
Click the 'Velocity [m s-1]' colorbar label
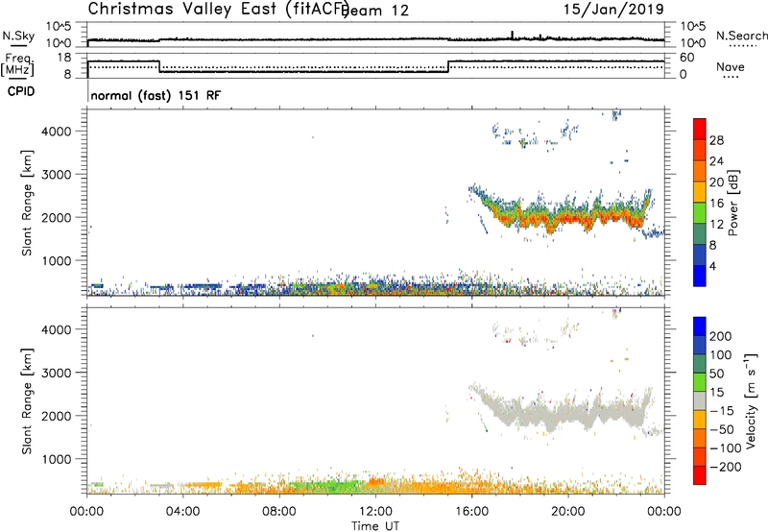[751, 400]
